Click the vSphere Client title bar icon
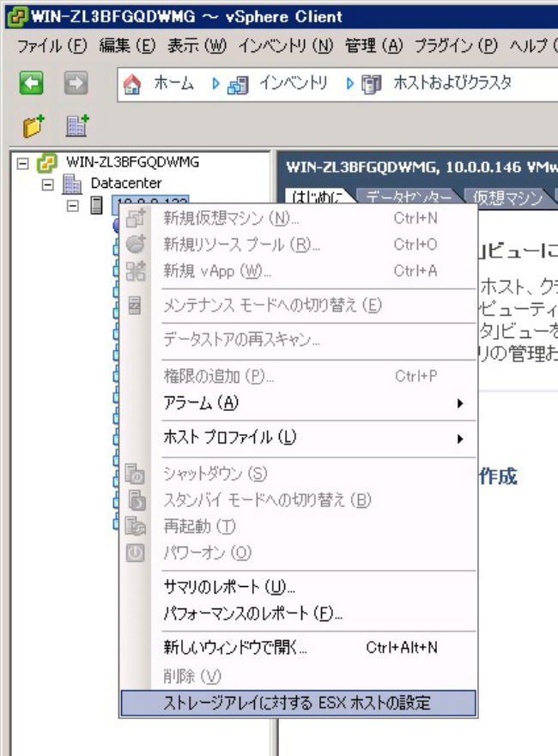 18,16
